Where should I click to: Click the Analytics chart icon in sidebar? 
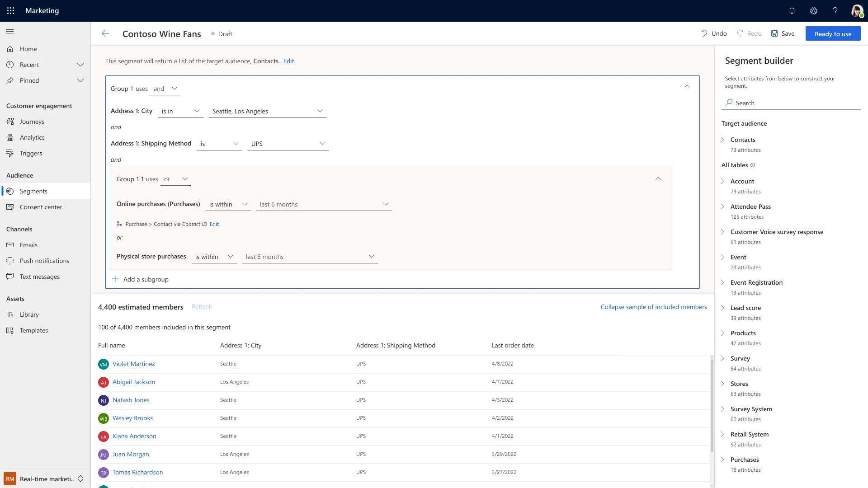click(10, 137)
